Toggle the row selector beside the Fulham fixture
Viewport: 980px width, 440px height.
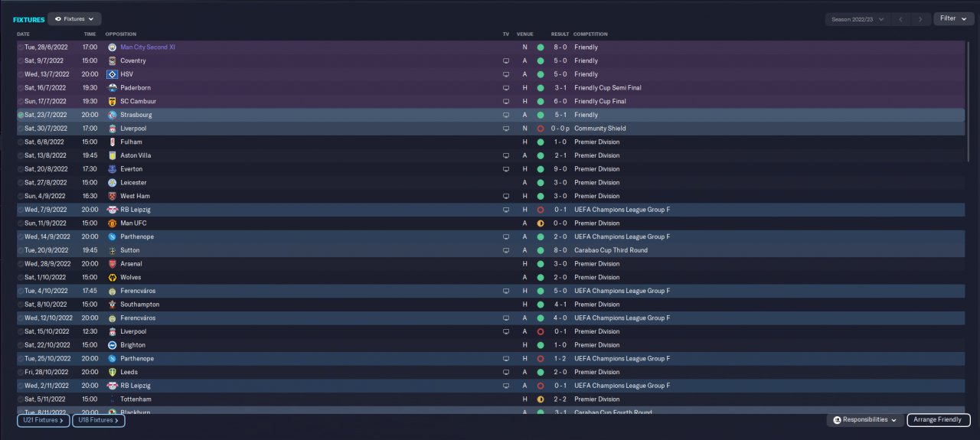point(21,142)
